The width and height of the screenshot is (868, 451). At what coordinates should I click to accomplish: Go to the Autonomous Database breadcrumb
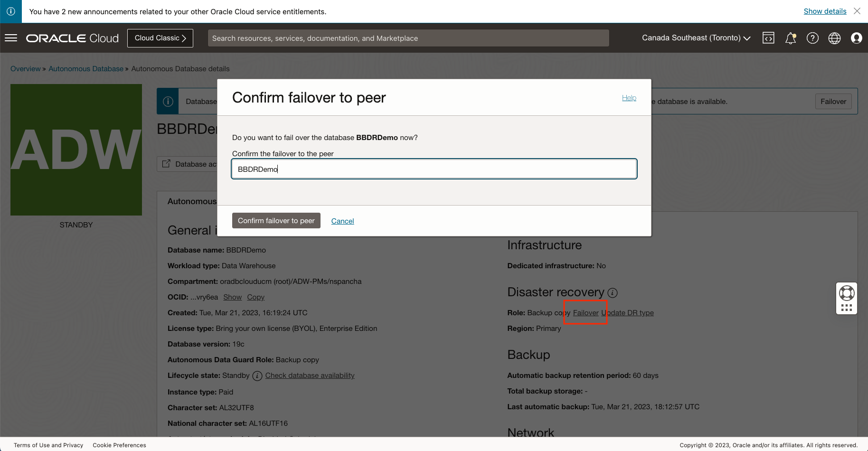86,69
